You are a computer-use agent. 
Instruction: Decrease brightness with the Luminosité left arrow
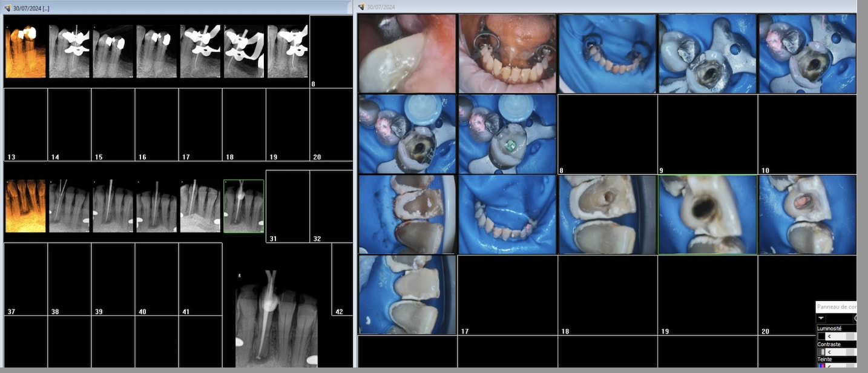tap(829, 336)
